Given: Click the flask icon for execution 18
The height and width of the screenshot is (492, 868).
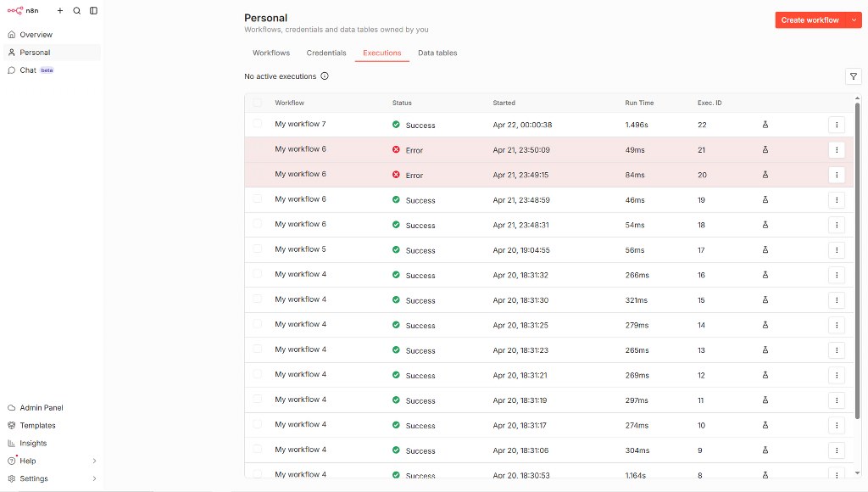Looking at the screenshot, I should pyautogui.click(x=765, y=225).
